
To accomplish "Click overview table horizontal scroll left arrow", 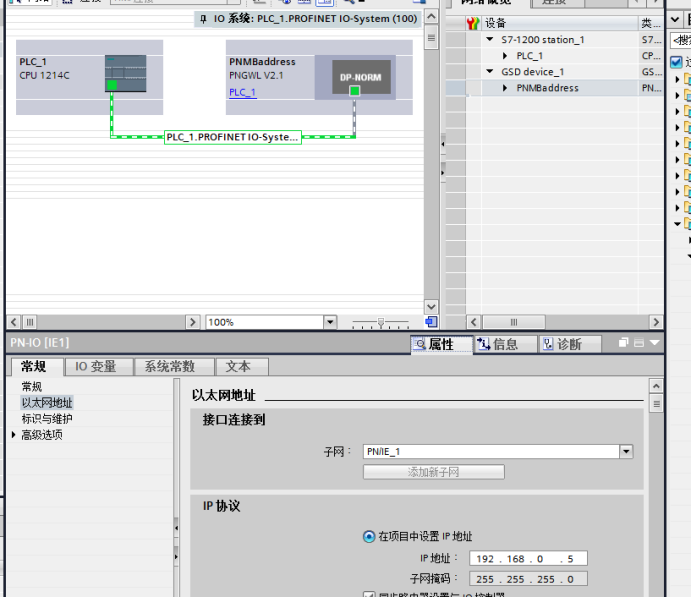I will tap(474, 322).
